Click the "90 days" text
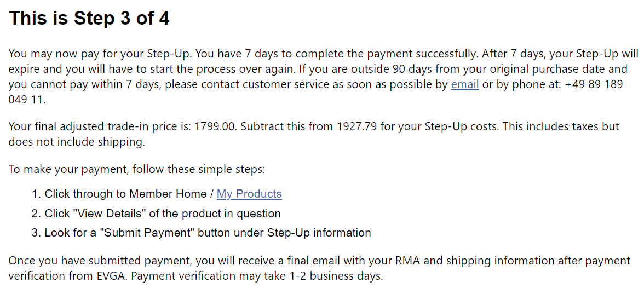The width and height of the screenshot is (644, 294). [x=411, y=69]
